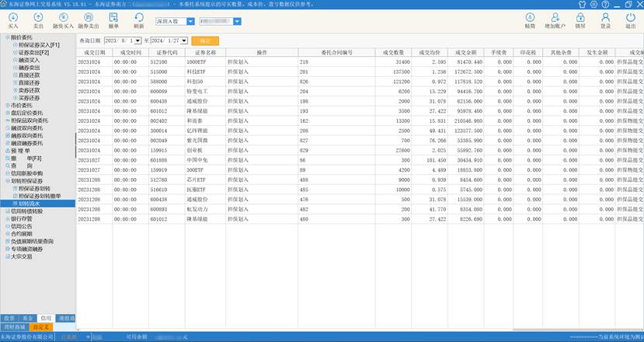Open 大宗交易 in the sidebar
Image resolution: width=644 pixels, height=342 pixels.
[21, 256]
